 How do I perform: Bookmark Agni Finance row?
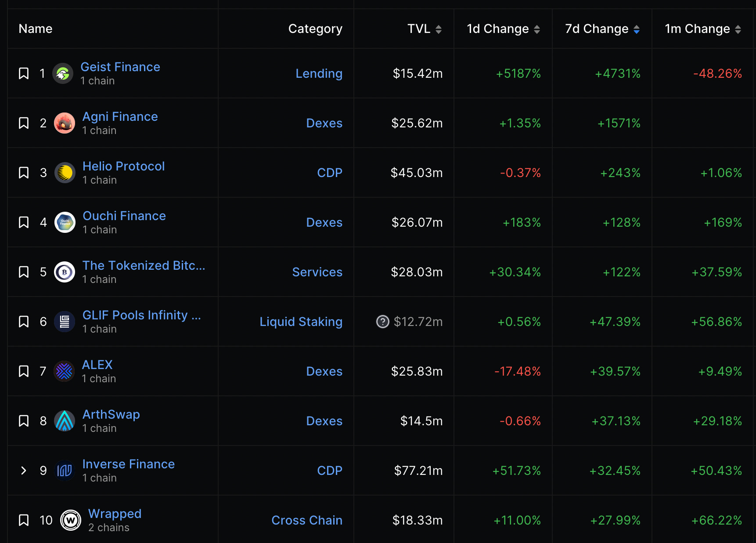coord(24,123)
